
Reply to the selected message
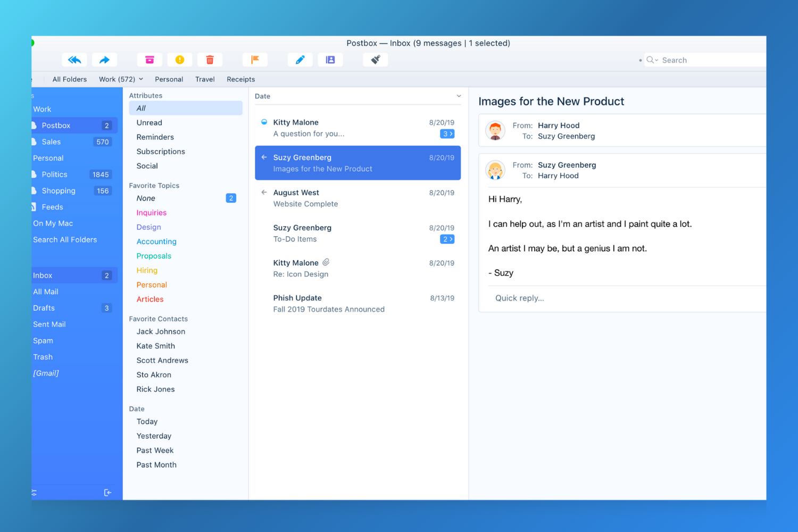tap(74, 60)
